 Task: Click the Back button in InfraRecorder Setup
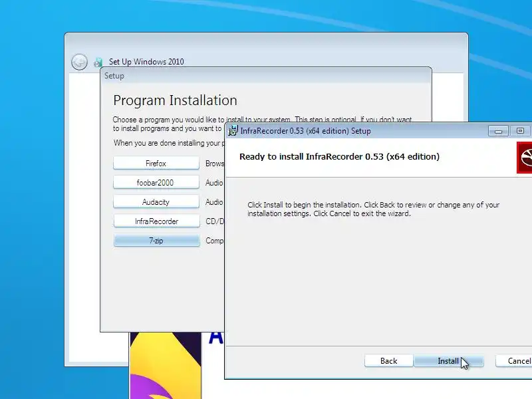389,361
